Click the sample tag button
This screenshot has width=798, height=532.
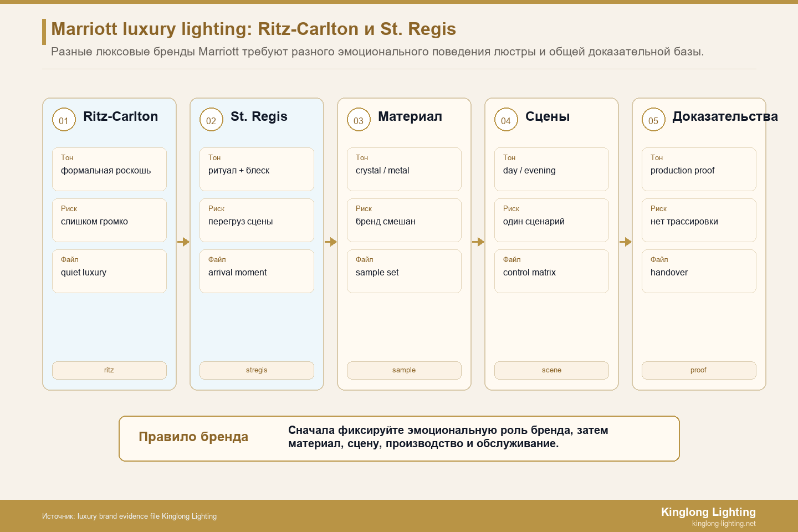(x=404, y=370)
